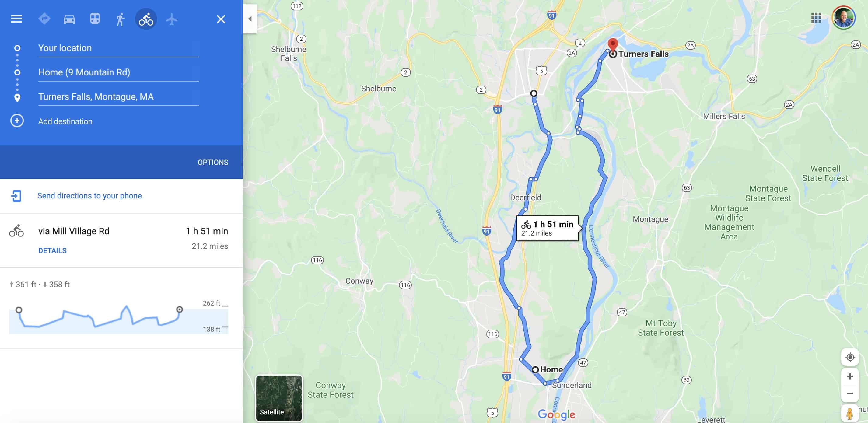Click OPTIONS to expand route settings

212,162
